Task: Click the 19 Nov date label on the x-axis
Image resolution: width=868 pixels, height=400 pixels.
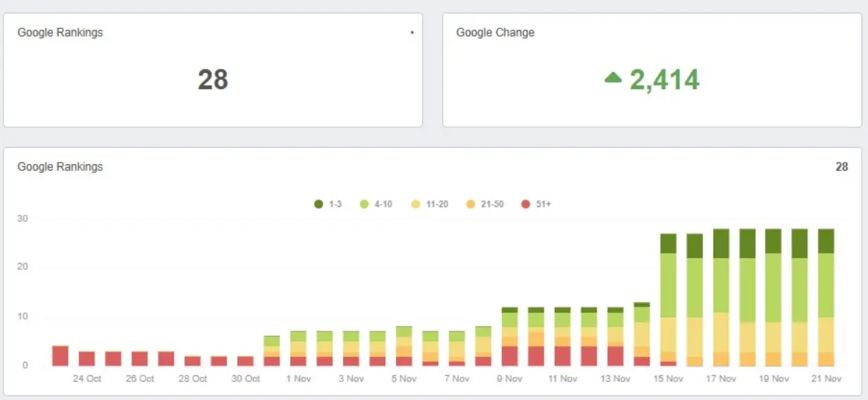Action: pos(774,379)
